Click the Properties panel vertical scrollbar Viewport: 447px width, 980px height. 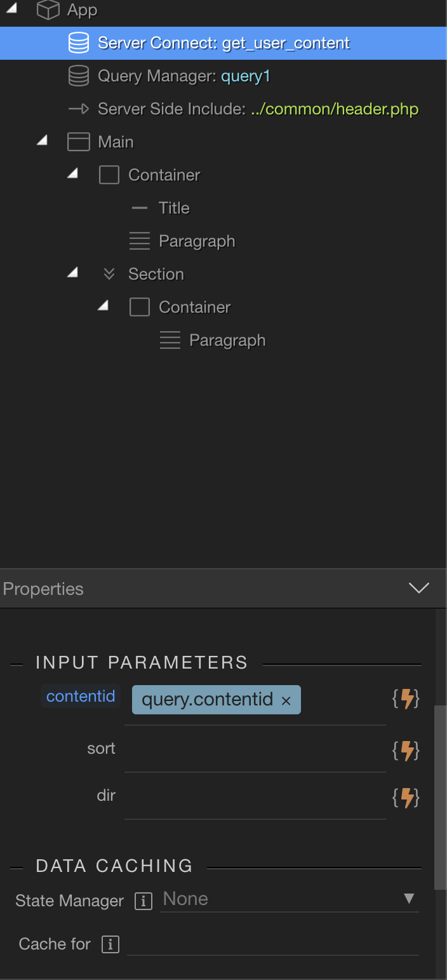(441, 797)
